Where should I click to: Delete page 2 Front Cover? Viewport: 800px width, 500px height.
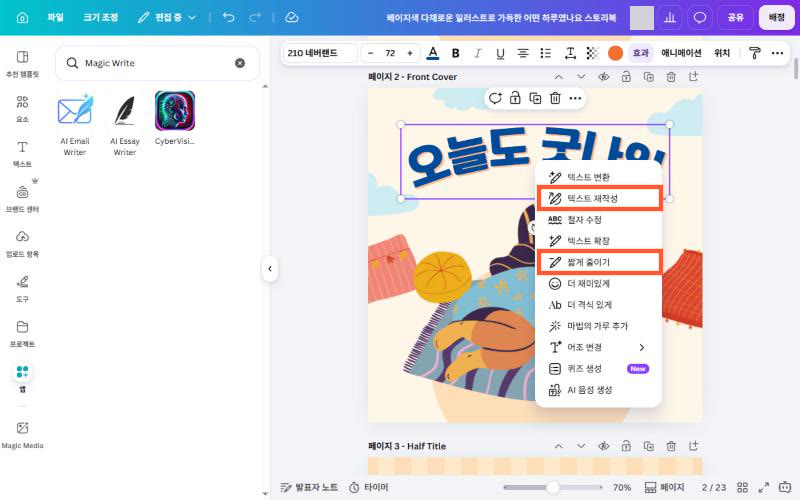pos(671,77)
